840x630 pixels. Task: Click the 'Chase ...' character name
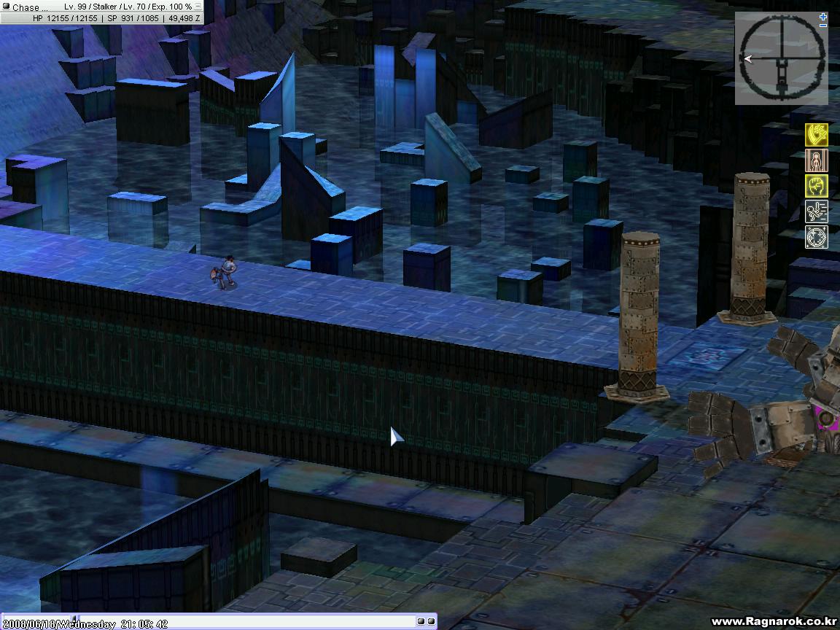click(29, 7)
